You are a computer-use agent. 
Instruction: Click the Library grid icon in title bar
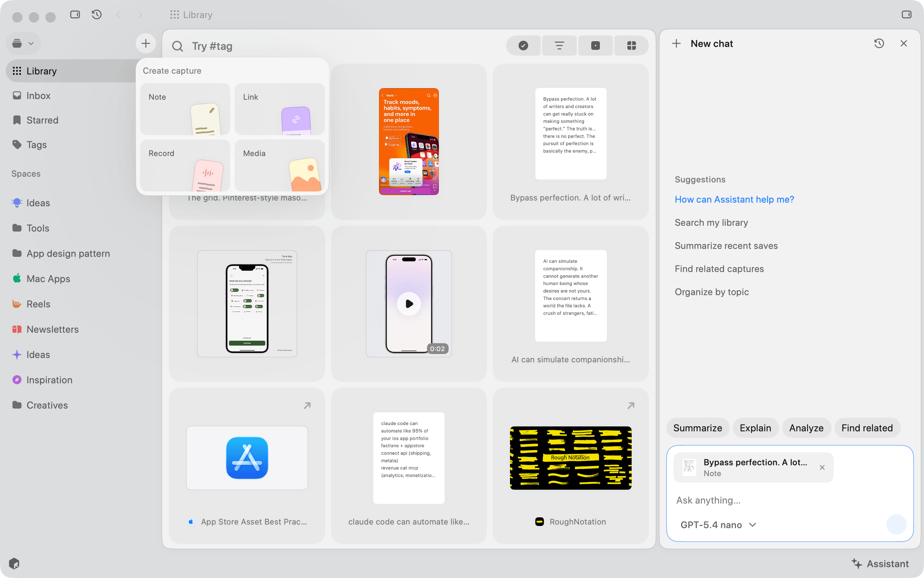click(x=174, y=14)
